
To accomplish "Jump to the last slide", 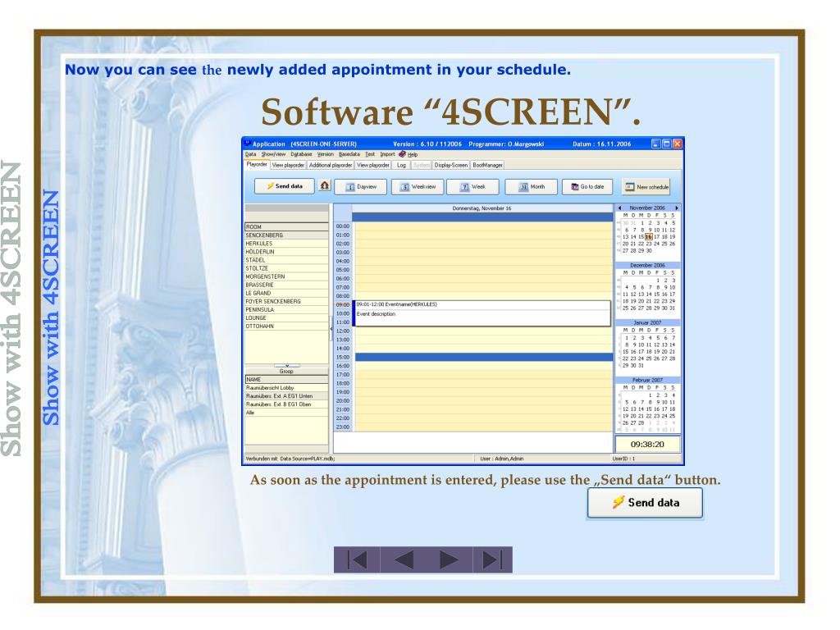I will pyautogui.click(x=493, y=559).
